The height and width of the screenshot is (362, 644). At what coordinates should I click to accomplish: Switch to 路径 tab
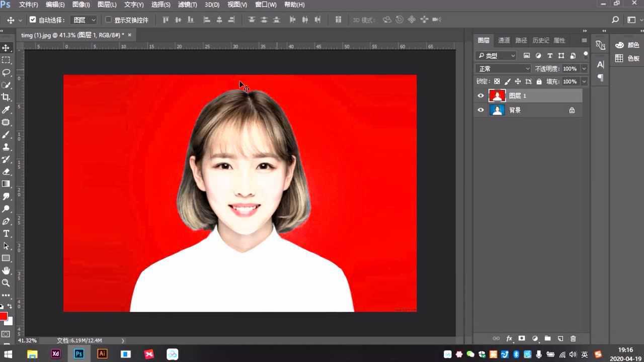pos(521,40)
